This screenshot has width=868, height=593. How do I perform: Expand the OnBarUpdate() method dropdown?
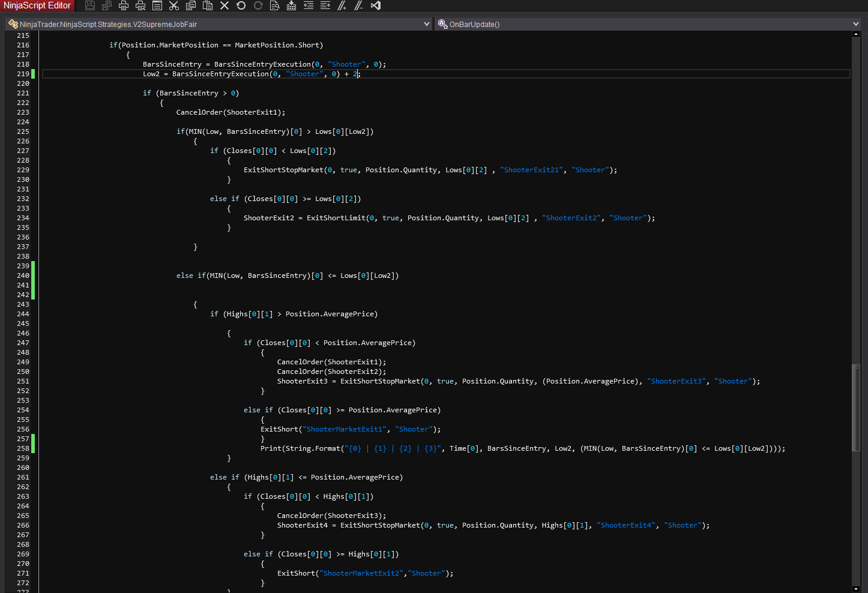coord(855,24)
